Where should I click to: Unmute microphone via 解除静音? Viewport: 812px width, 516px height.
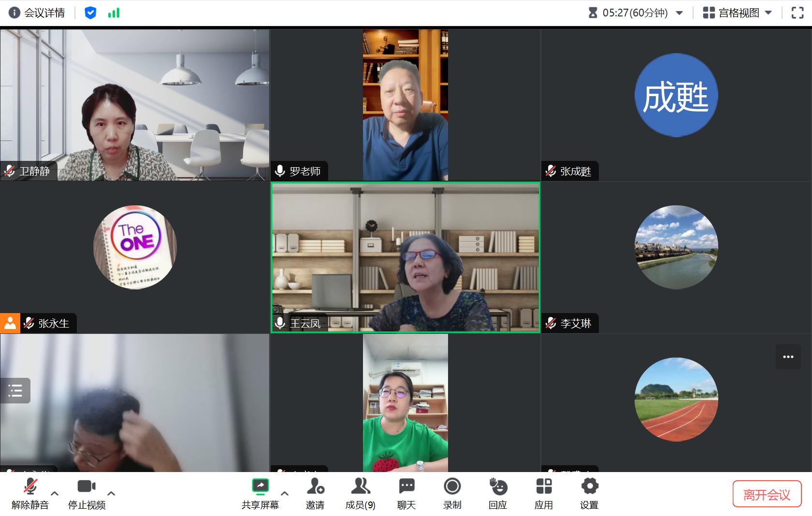pyautogui.click(x=30, y=487)
